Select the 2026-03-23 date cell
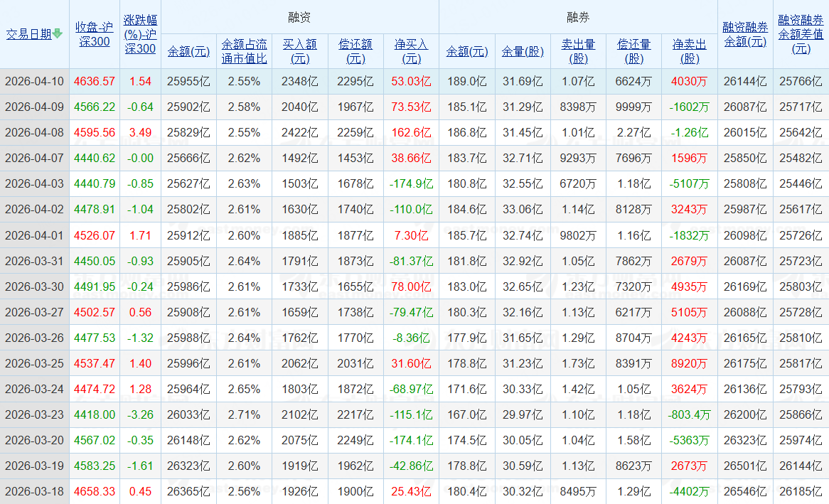The height and width of the screenshot is (504, 829). pyautogui.click(x=34, y=414)
